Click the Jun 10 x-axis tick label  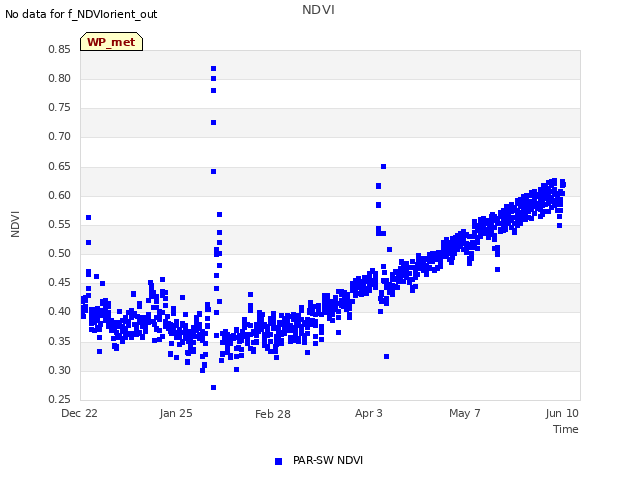562,413
